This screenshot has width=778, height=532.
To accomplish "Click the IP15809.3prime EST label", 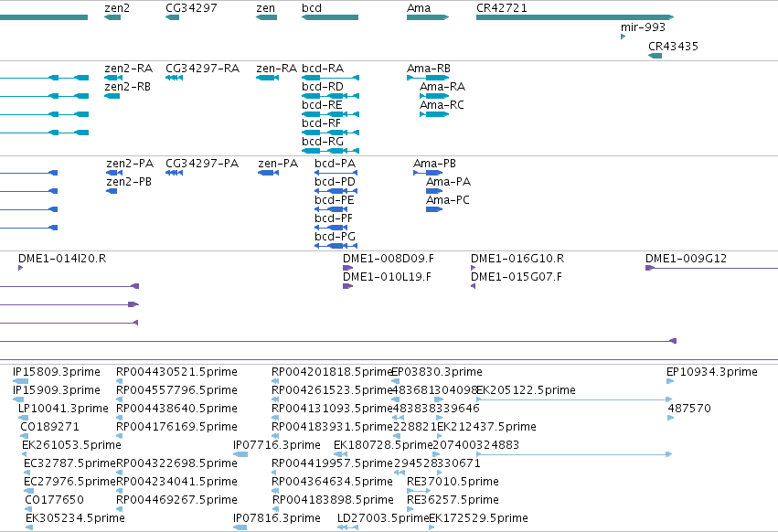I will pyautogui.click(x=57, y=372).
